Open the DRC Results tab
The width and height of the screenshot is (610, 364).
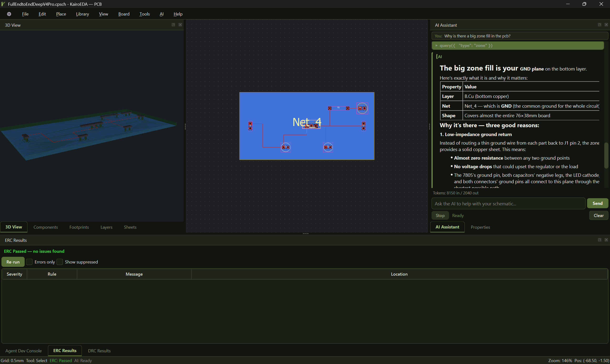coord(99,351)
